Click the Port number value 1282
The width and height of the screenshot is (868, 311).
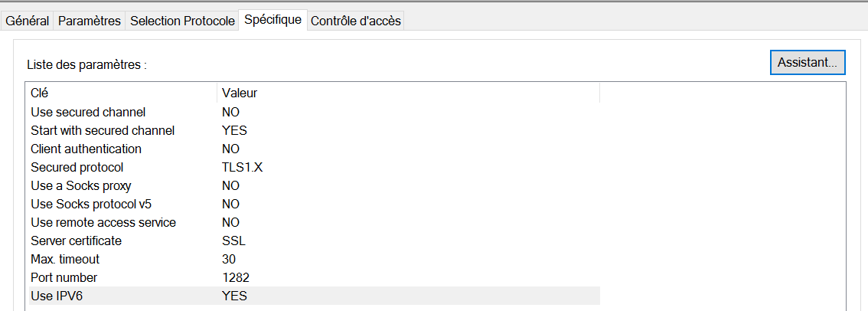pos(236,277)
